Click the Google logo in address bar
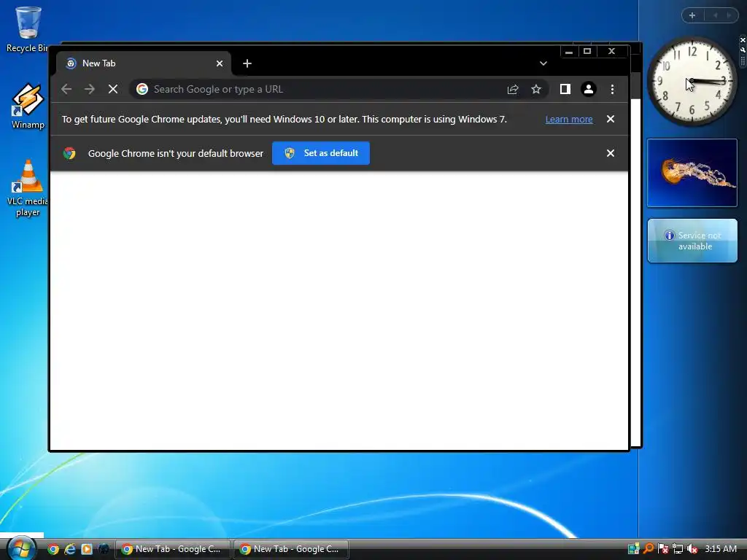Viewport: 747px width, 560px height. 142,89
